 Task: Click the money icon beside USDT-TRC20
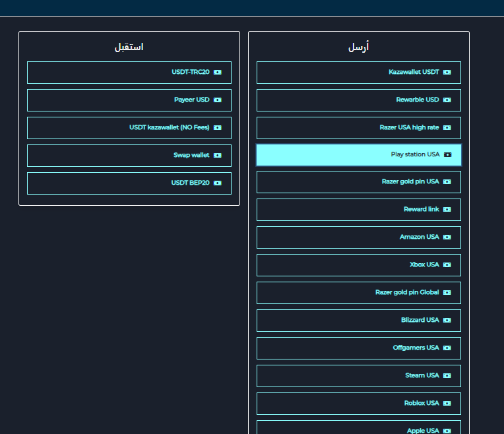pyautogui.click(x=218, y=73)
